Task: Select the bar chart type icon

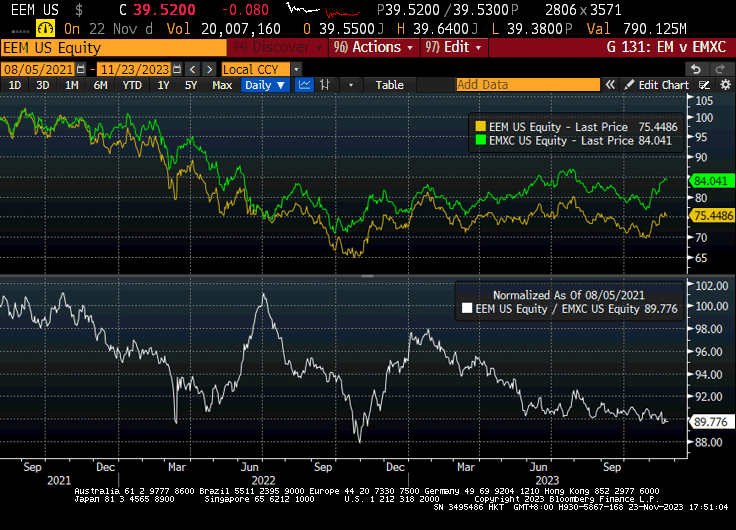Action: coord(325,85)
